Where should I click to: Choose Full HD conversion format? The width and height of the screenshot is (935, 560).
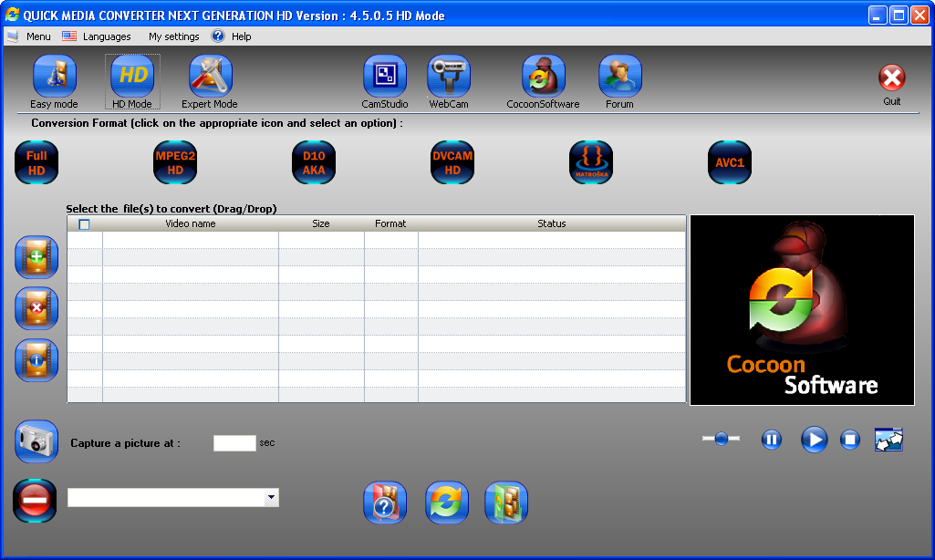(36, 162)
